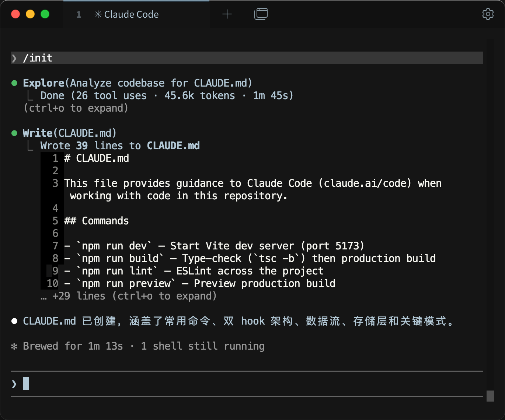Open the settings gear icon
The width and height of the screenshot is (505, 420).
[x=488, y=14]
